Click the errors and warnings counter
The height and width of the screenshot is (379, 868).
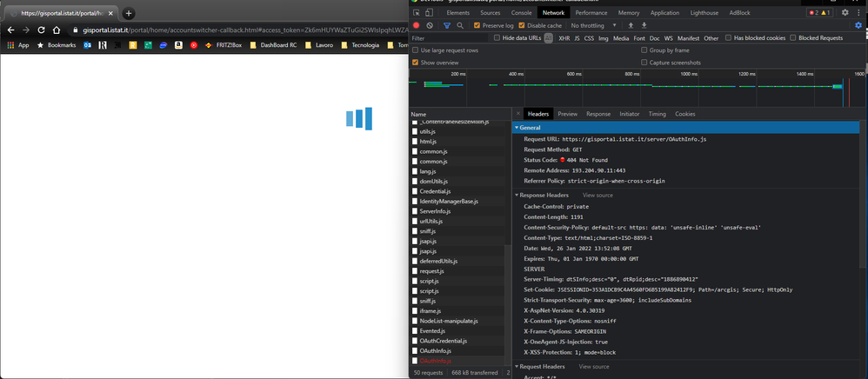pos(819,13)
